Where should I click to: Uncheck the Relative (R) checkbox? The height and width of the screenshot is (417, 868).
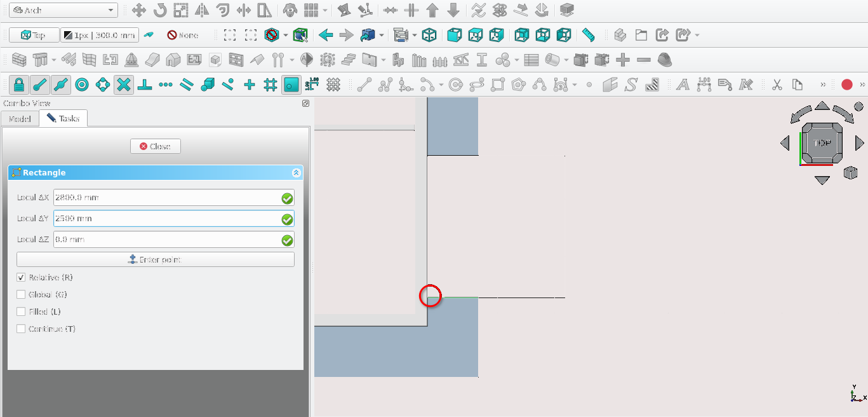pos(21,278)
